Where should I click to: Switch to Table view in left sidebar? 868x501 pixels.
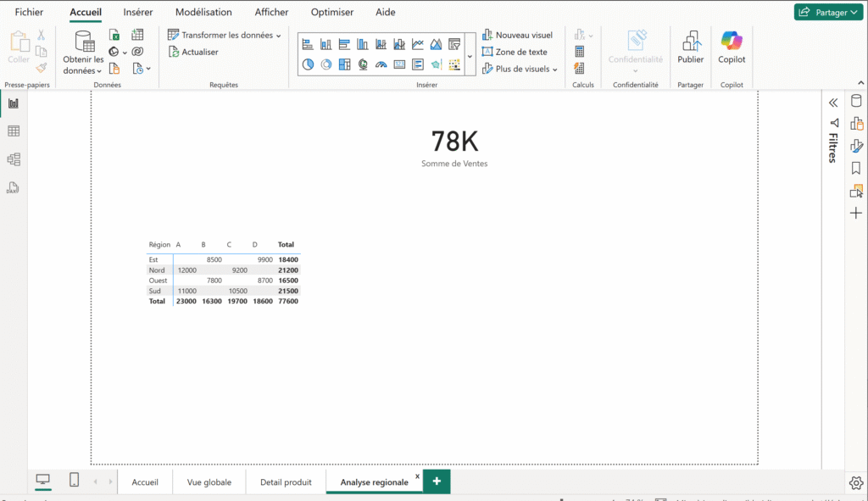click(x=13, y=131)
